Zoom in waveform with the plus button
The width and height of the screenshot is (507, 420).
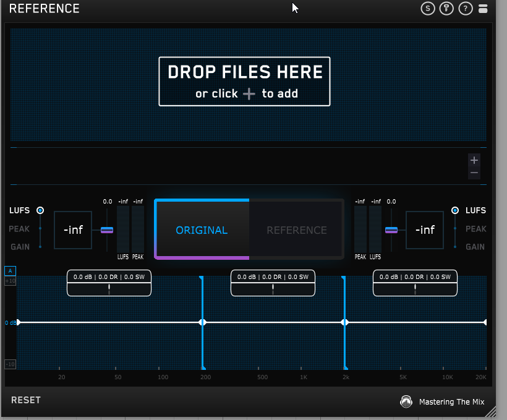tap(474, 160)
